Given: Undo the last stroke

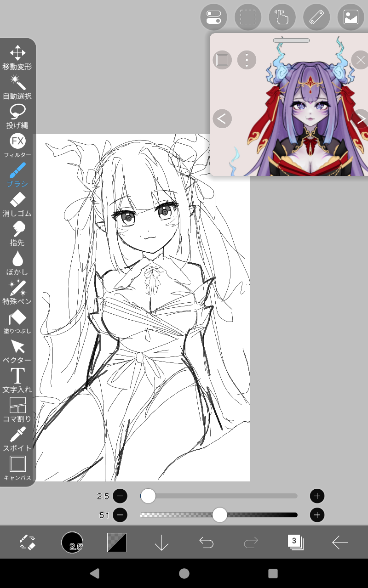Looking at the screenshot, I should tap(206, 543).
